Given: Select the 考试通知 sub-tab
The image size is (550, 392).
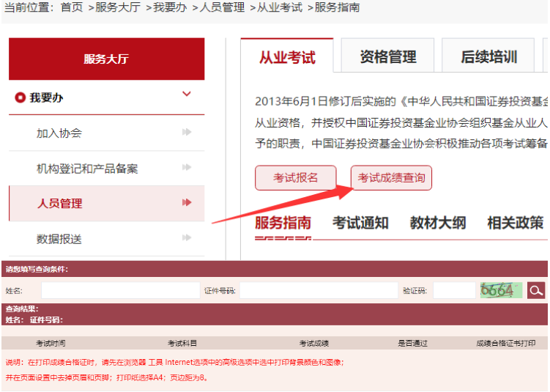Looking at the screenshot, I should pyautogui.click(x=360, y=223).
